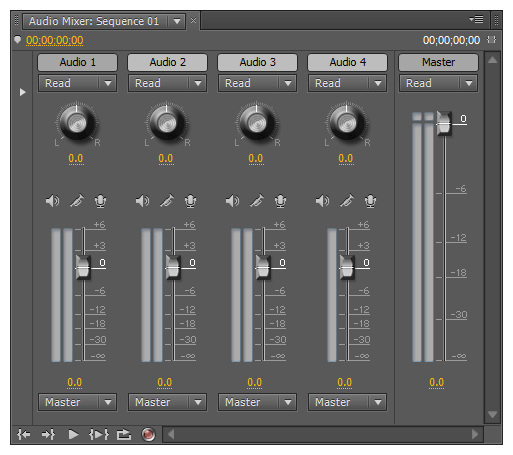Toggle the Loop playback icon
The width and height of the screenshot is (513, 455).
pos(124,434)
